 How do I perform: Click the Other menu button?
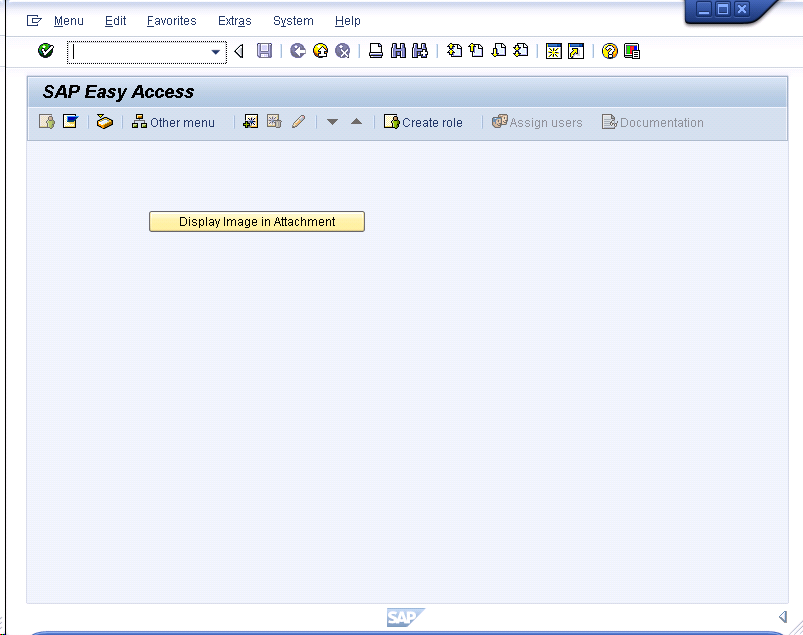[173, 122]
